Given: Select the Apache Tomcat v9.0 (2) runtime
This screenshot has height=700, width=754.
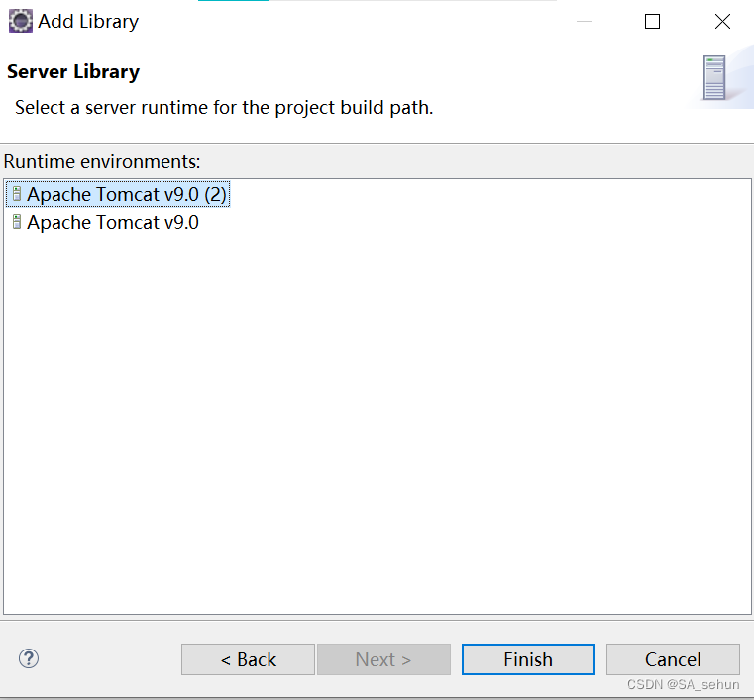Looking at the screenshot, I should coord(127,195).
